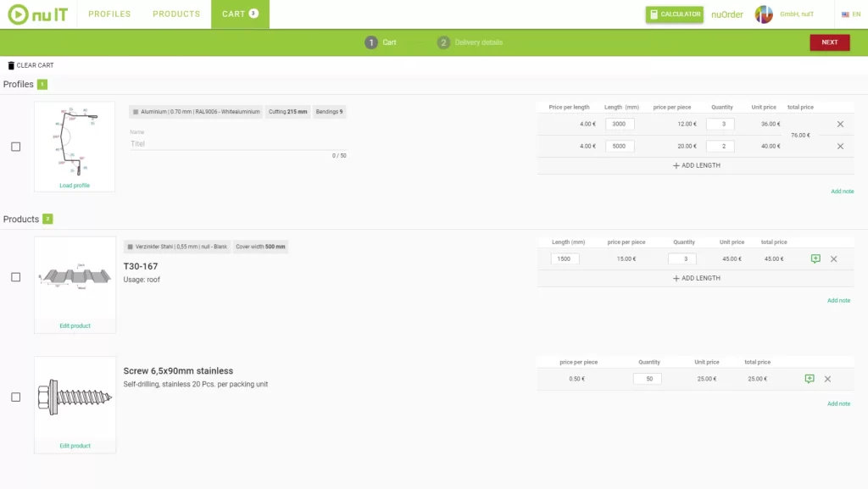Click the profile Title name field

(x=237, y=144)
